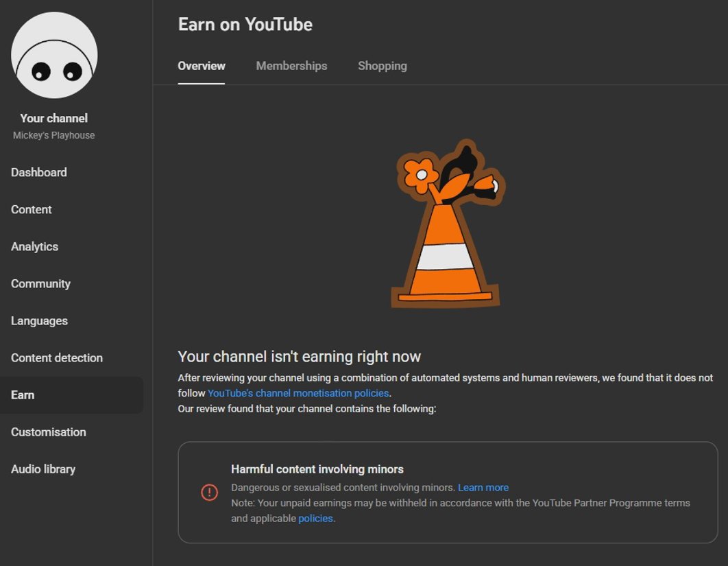728x566 pixels.
Task: Switch to the Overview tab
Action: click(202, 66)
